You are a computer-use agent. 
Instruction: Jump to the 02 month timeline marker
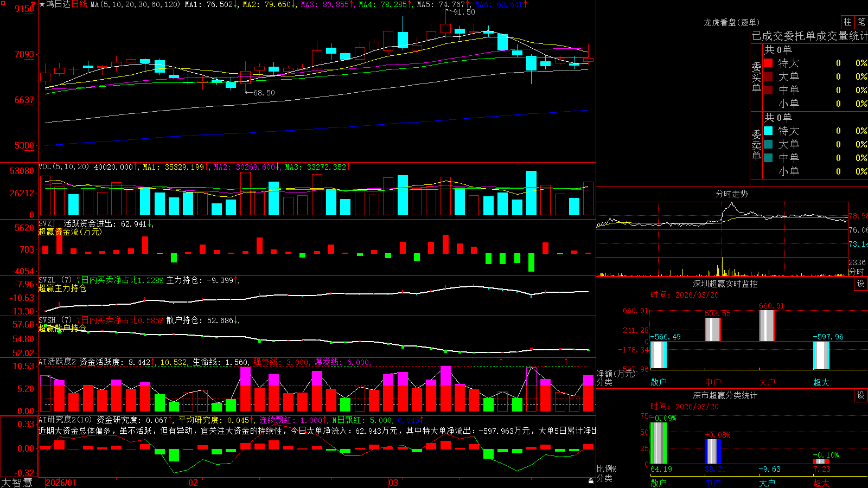pyautogui.click(x=193, y=483)
